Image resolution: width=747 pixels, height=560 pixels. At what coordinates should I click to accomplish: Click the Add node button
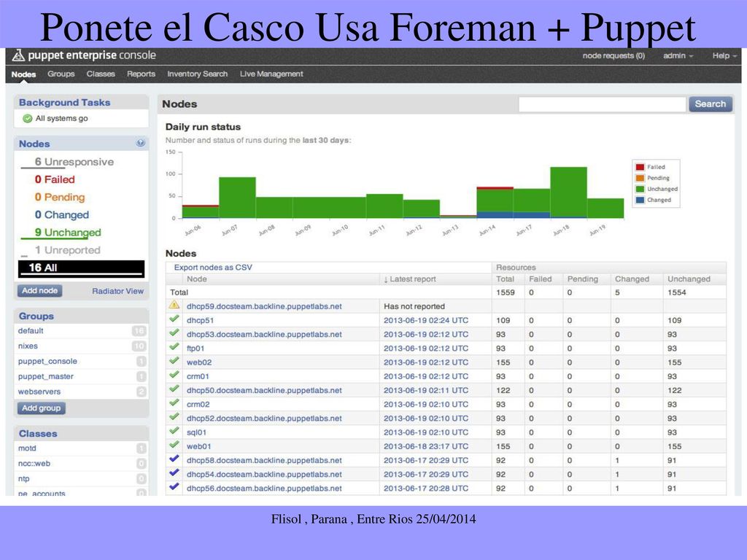click(x=39, y=290)
